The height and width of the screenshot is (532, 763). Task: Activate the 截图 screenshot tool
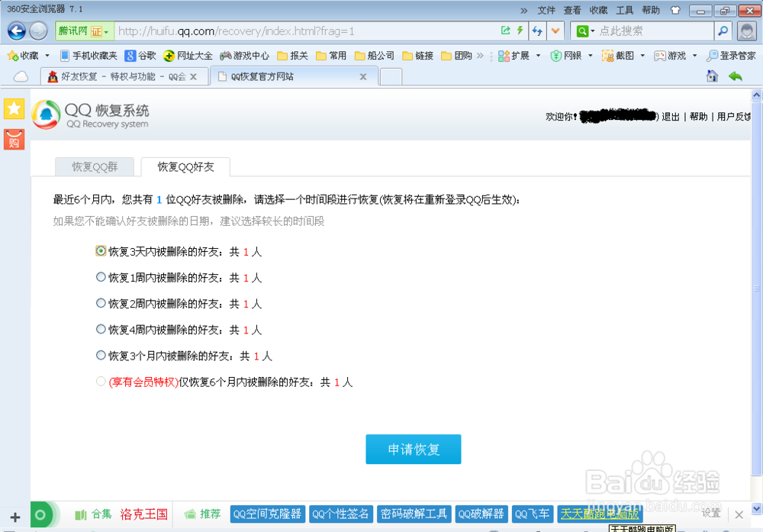click(620, 56)
